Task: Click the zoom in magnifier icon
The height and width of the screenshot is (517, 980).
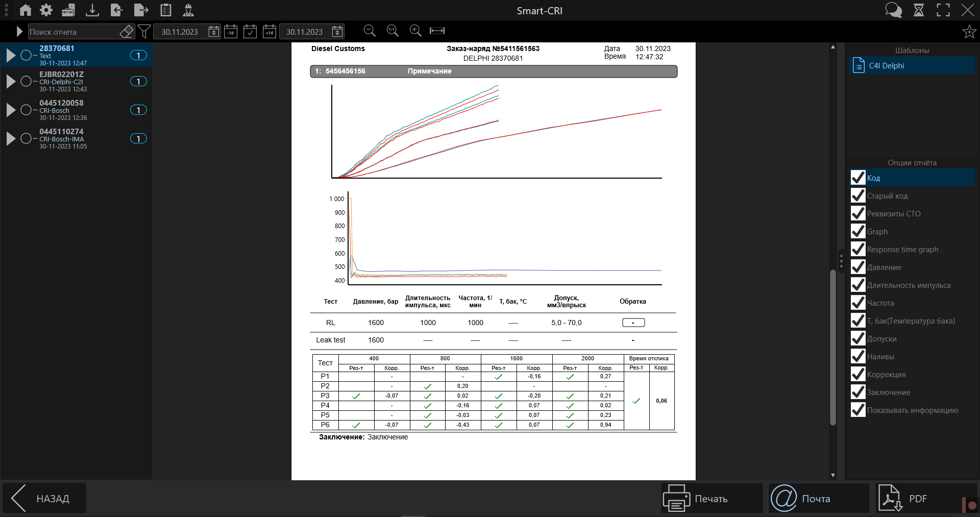Action: (x=415, y=31)
